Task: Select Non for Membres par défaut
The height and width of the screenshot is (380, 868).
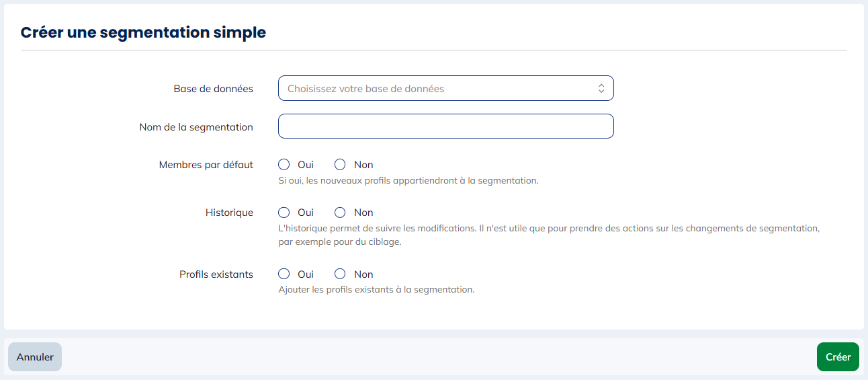Action: click(x=341, y=165)
